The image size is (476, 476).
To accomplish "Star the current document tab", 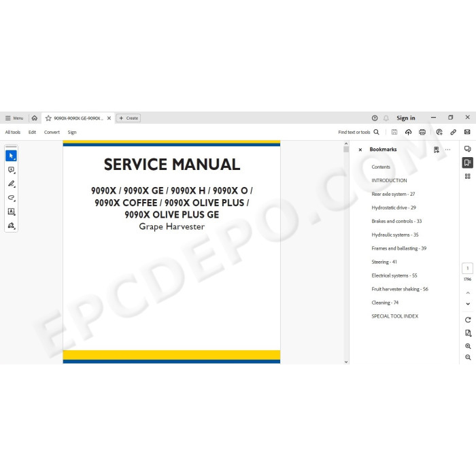I will (x=48, y=118).
